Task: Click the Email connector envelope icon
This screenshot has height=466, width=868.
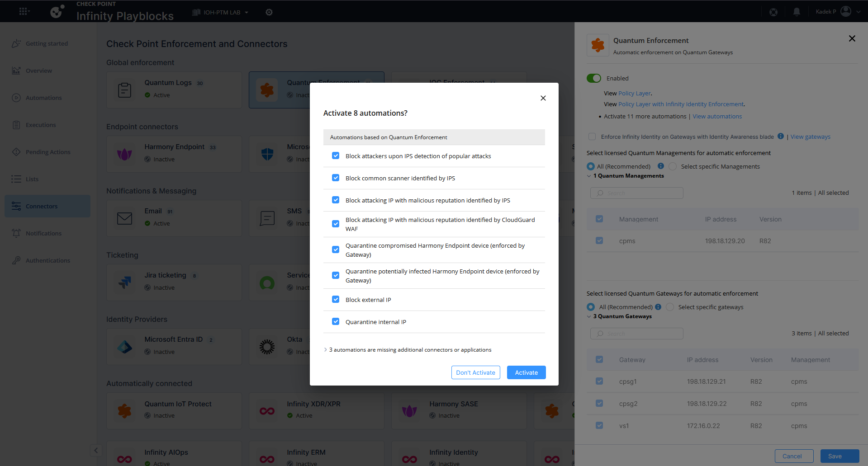Action: pos(124,218)
